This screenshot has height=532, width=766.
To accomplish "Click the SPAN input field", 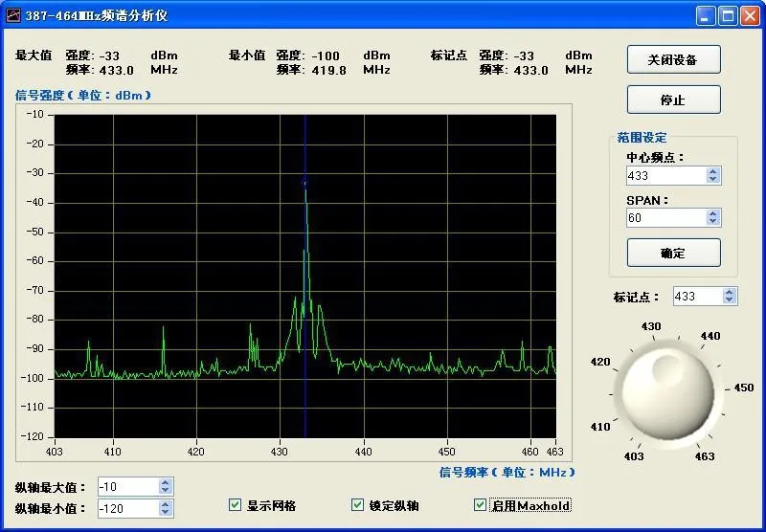I will (x=665, y=218).
